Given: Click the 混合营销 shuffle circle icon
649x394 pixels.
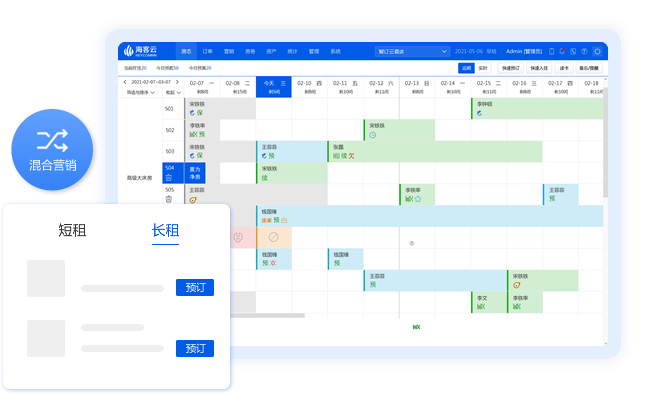Looking at the screenshot, I should [x=52, y=150].
